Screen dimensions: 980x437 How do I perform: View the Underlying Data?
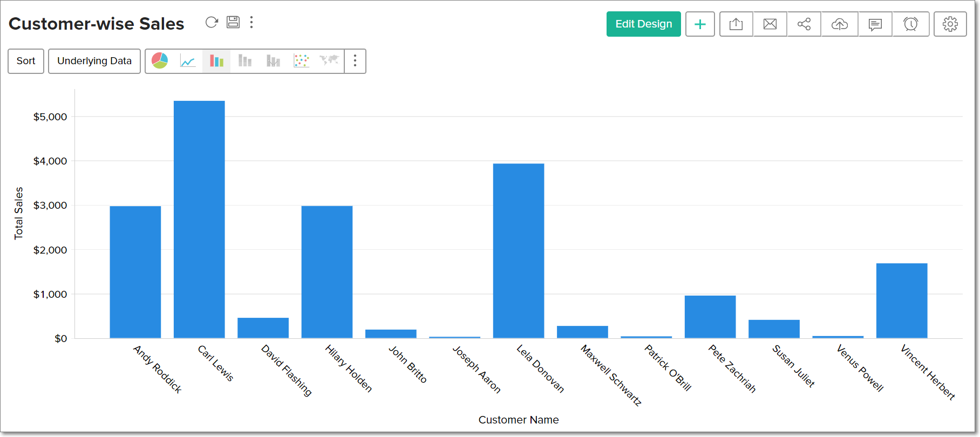[94, 61]
